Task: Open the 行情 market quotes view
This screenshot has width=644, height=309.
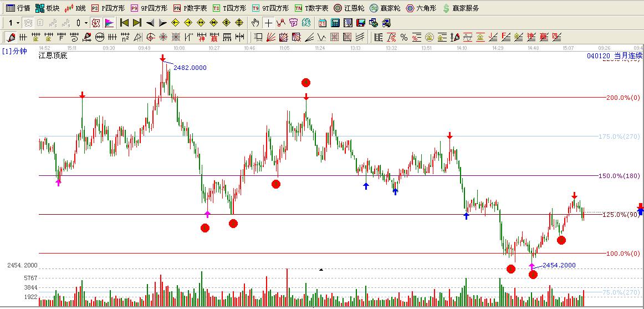Action: coord(18,8)
